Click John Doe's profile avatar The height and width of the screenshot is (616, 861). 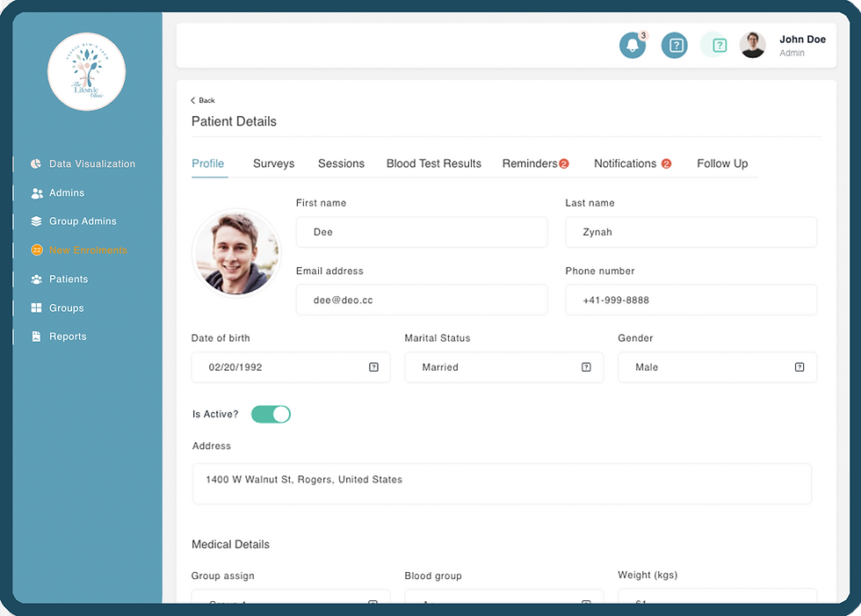(752, 45)
